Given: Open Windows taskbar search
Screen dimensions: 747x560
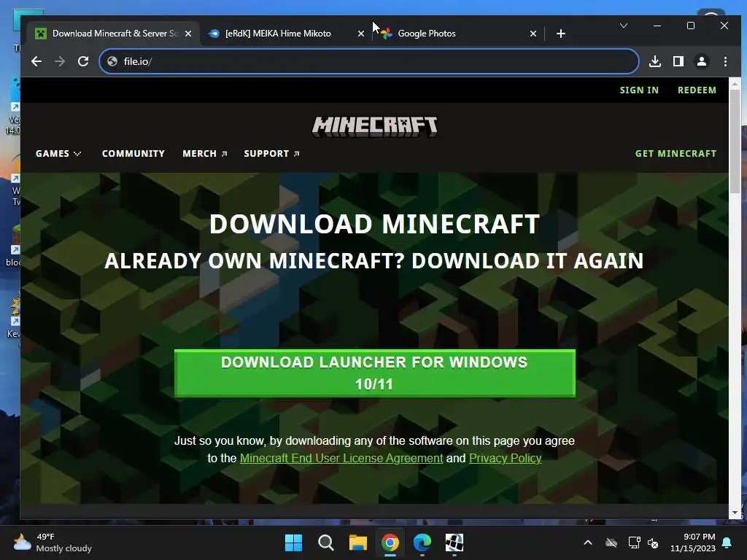Looking at the screenshot, I should coord(326,542).
